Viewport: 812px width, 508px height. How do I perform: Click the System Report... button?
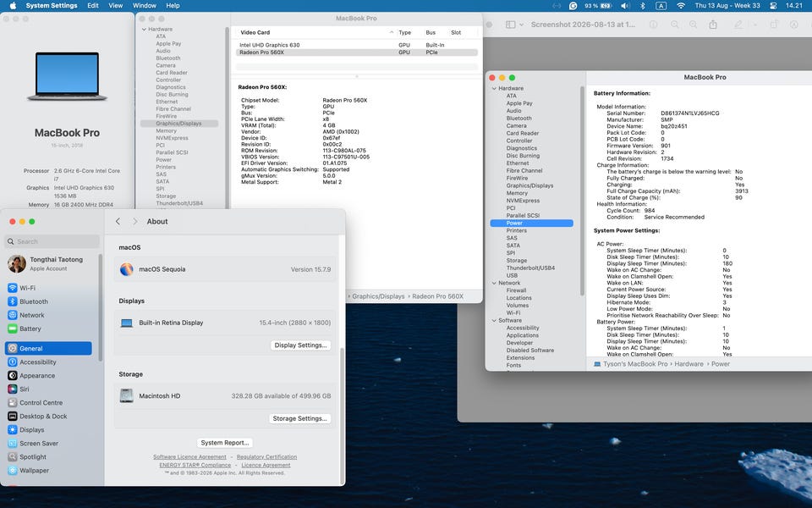pyautogui.click(x=225, y=443)
